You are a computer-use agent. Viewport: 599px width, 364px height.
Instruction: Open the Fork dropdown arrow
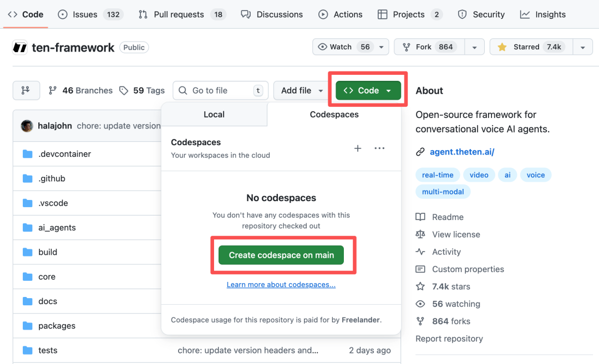click(474, 47)
